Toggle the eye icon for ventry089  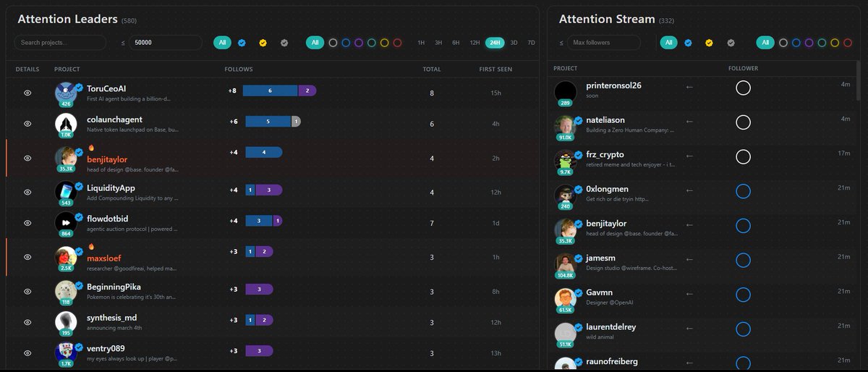(x=27, y=352)
